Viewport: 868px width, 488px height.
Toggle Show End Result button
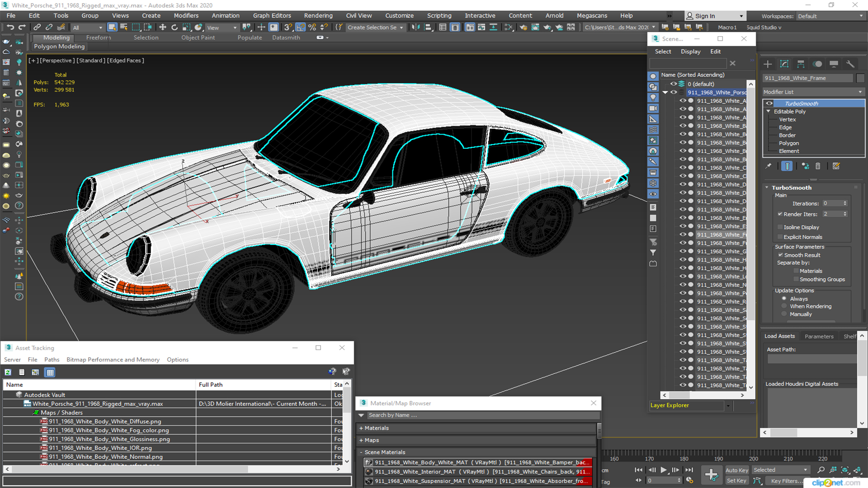coord(787,166)
